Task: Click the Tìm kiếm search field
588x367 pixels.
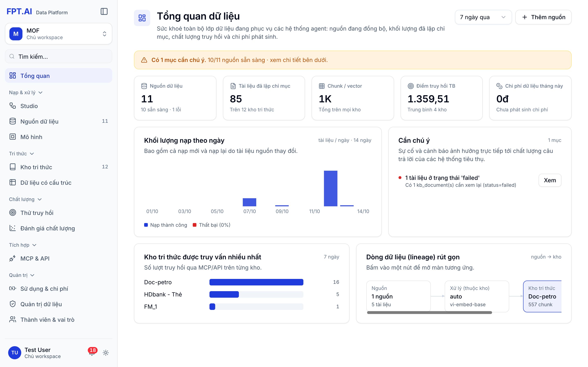Action: 59,56
